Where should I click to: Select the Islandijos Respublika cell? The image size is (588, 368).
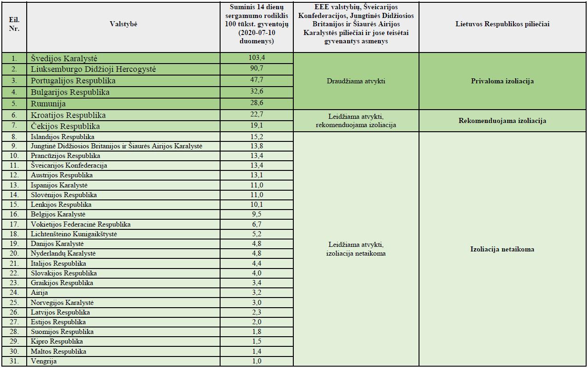[123, 137]
